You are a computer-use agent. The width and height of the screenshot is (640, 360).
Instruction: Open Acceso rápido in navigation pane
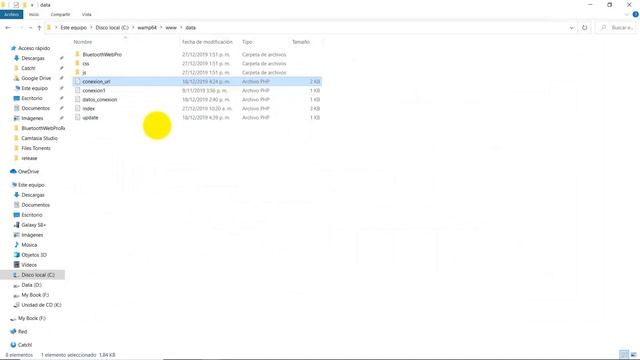[34, 48]
